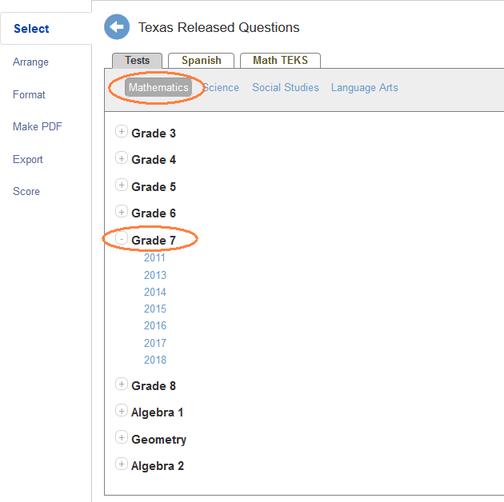504x502 pixels.
Task: Expand the Algebra 1 section
Action: (121, 411)
